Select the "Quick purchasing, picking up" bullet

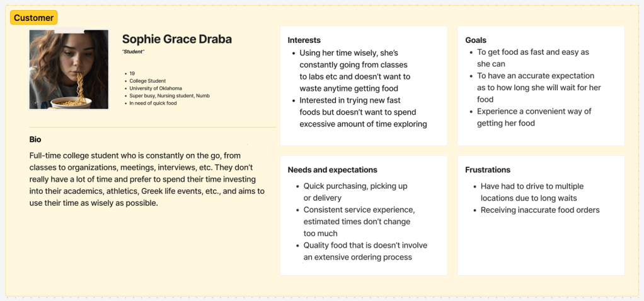(355, 192)
